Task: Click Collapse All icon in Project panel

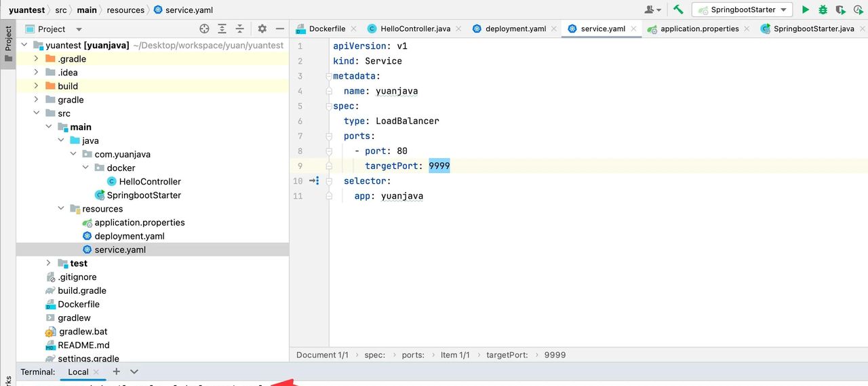Action: click(x=239, y=28)
